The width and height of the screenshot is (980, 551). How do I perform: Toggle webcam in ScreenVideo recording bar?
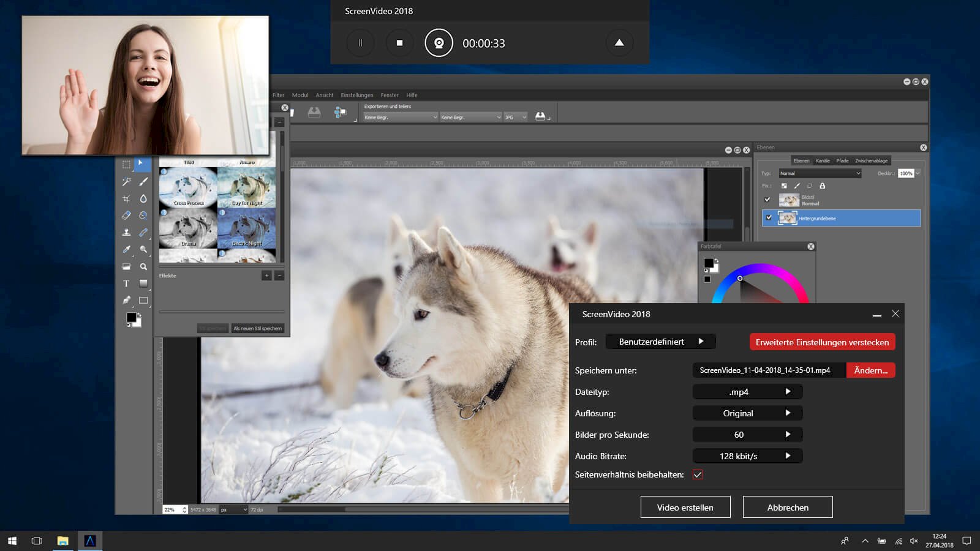439,43
